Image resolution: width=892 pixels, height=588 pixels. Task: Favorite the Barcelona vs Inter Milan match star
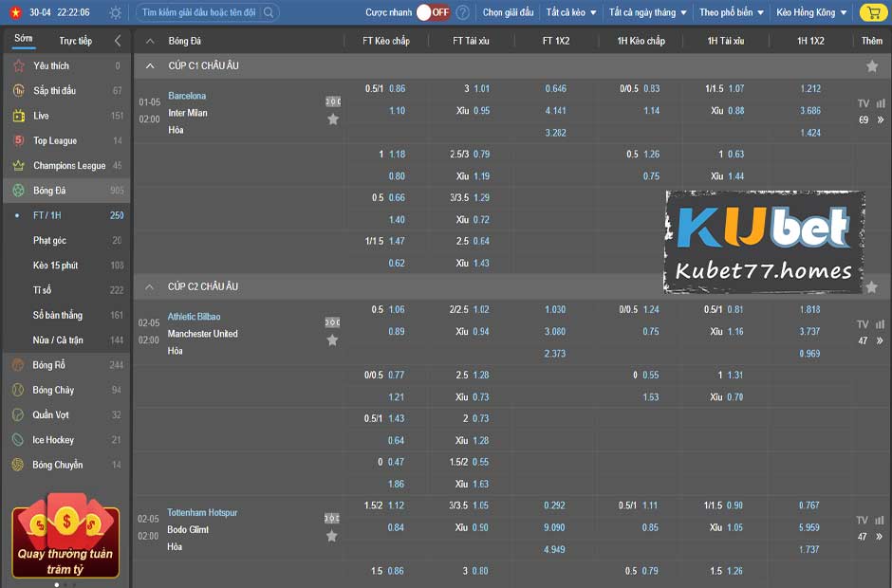tap(333, 119)
